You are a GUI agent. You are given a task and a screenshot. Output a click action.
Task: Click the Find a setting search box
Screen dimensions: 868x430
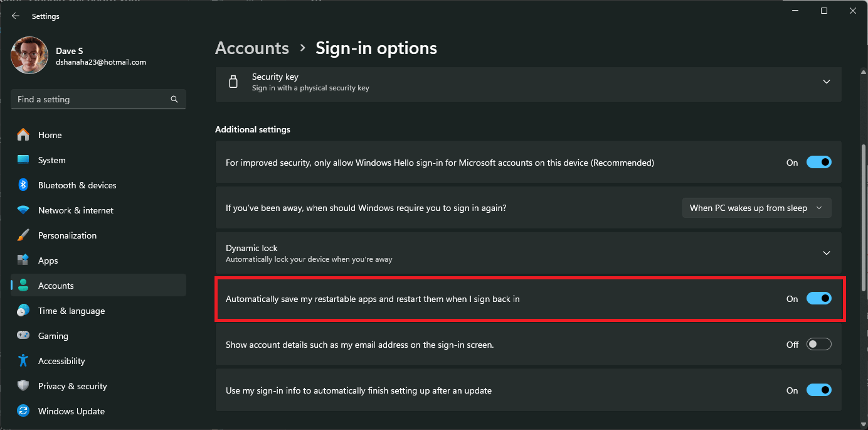(x=91, y=99)
